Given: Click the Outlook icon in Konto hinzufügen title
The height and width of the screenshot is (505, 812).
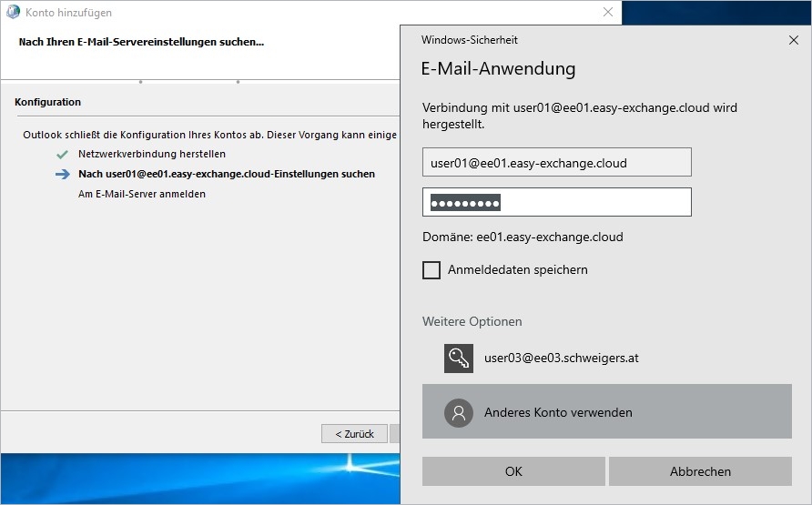Looking at the screenshot, I should click(x=13, y=12).
